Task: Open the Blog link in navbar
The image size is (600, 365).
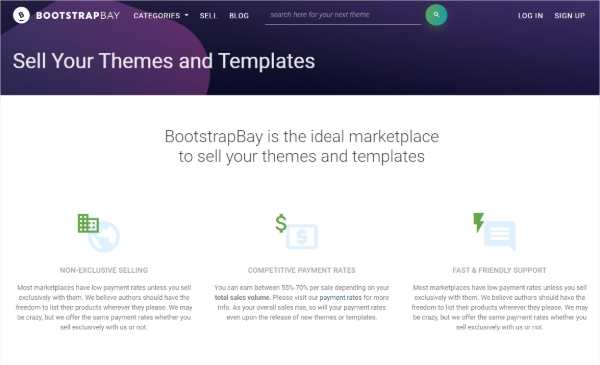Action: (239, 16)
